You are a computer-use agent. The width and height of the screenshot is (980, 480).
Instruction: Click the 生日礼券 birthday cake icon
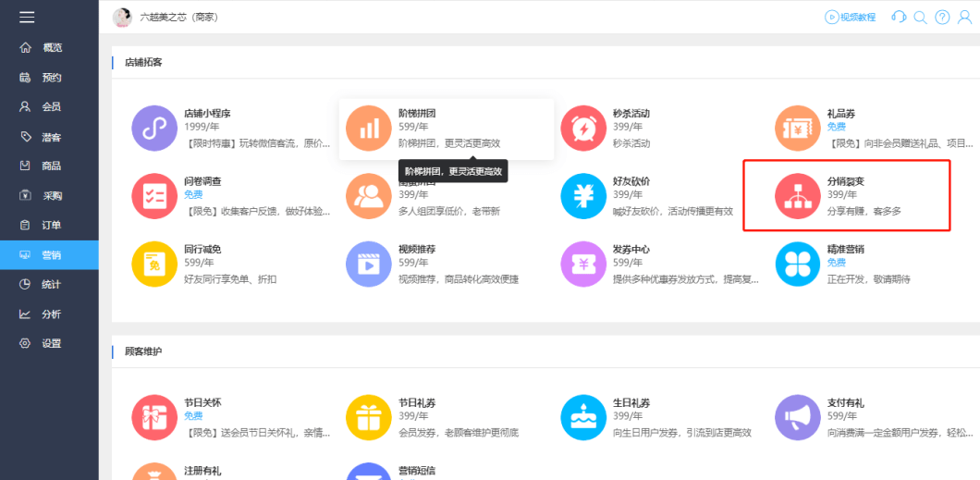(583, 417)
